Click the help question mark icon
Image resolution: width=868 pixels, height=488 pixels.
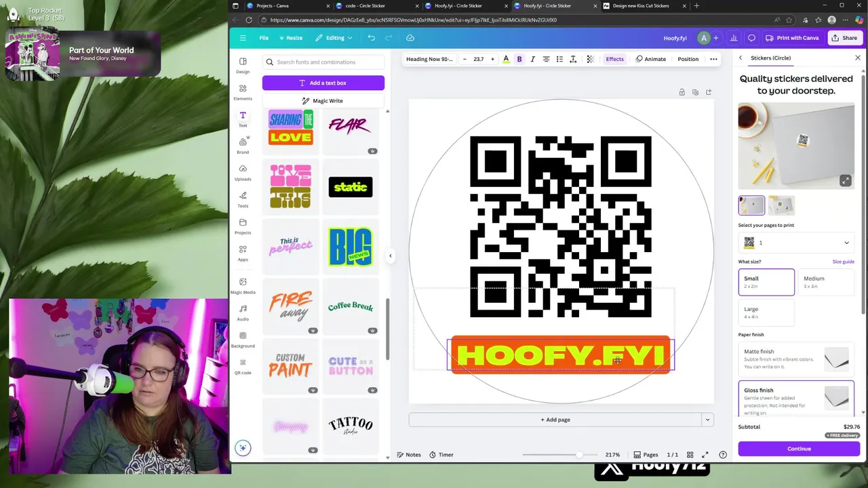pos(723,455)
